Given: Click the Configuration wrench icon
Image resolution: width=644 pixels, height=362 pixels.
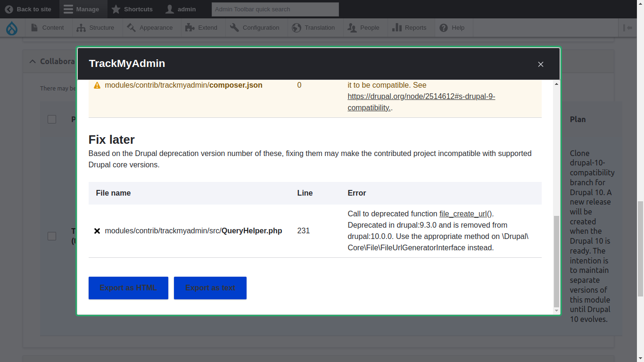Looking at the screenshot, I should pos(234,28).
